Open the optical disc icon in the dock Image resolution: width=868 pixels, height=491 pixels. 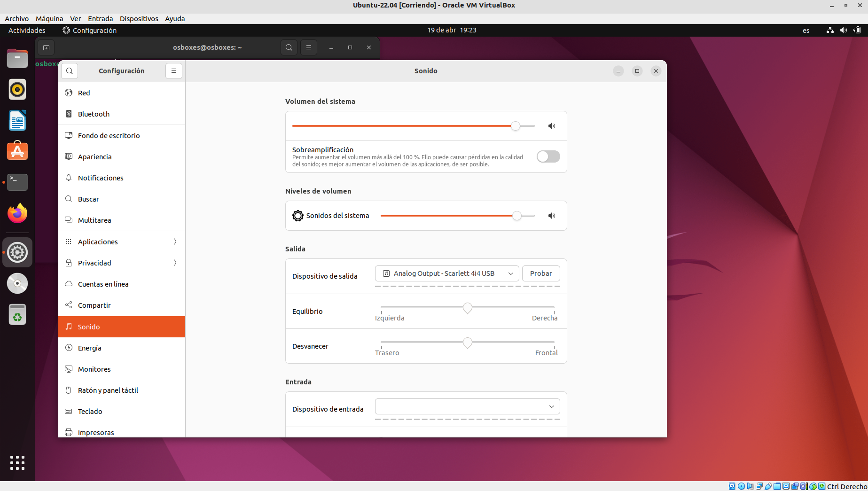coord(17,283)
